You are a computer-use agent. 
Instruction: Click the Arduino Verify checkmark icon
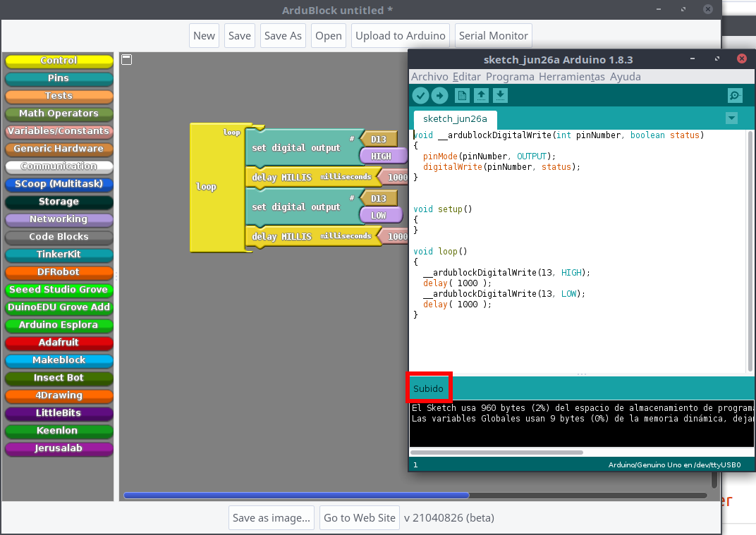click(x=420, y=96)
